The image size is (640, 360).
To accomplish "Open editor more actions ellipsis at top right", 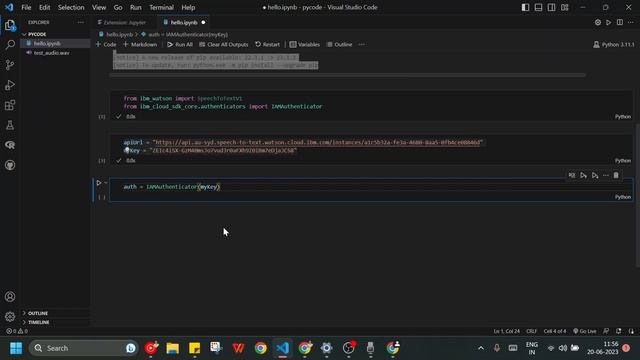I will [x=631, y=22].
